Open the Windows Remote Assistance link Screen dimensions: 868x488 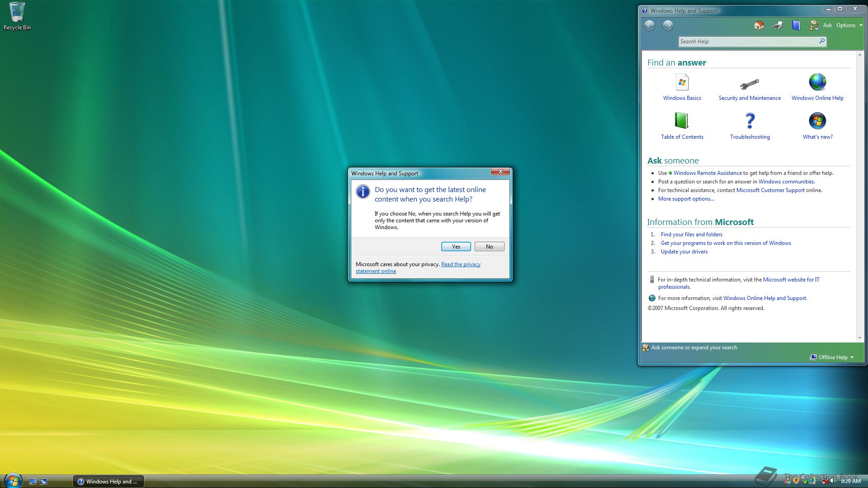click(x=708, y=173)
